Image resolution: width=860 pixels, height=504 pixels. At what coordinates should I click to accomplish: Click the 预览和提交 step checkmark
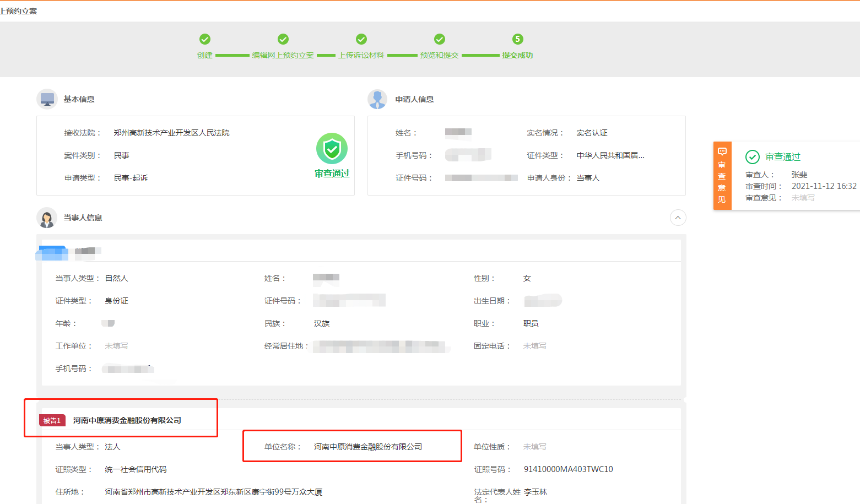coord(440,39)
